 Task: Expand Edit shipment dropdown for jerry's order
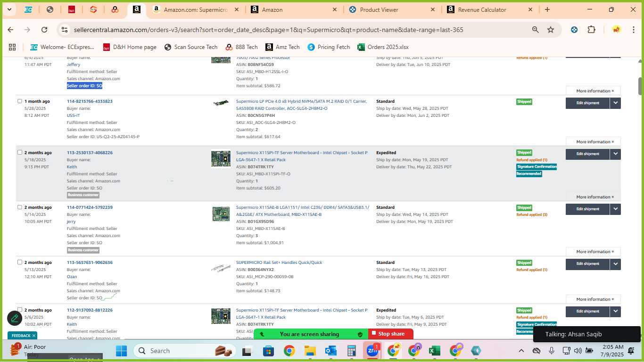tap(615, 209)
